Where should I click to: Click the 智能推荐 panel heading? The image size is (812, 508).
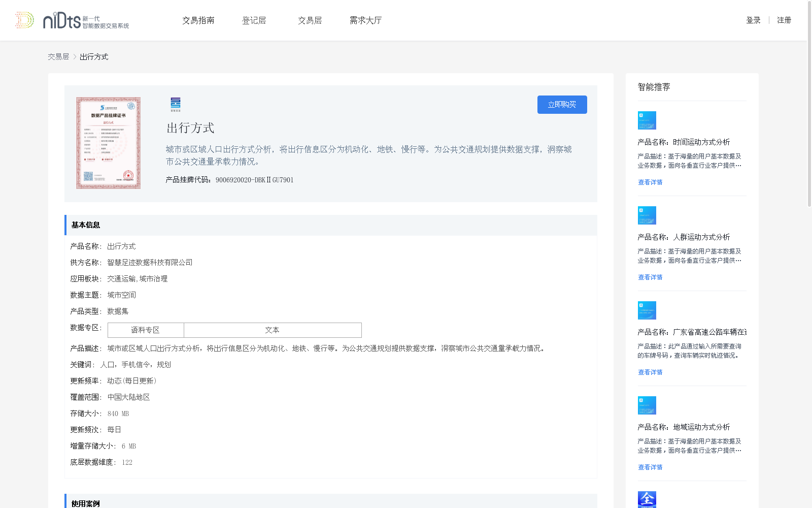[x=654, y=87]
